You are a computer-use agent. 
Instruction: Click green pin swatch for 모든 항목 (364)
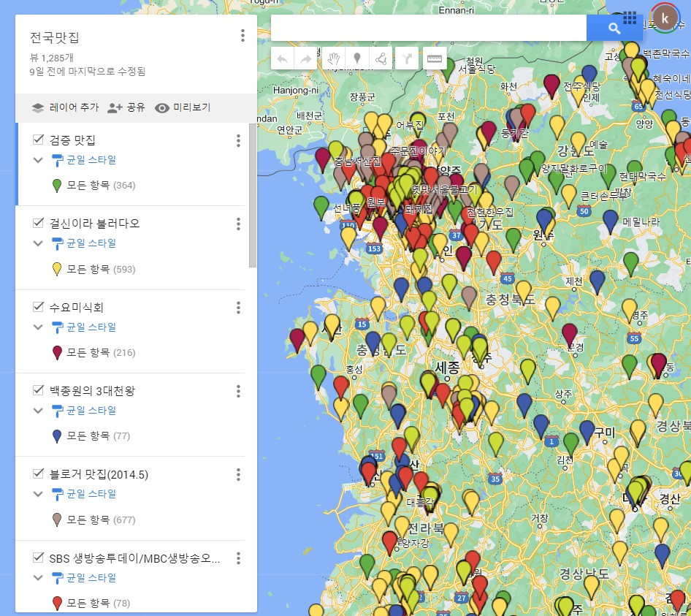click(57, 186)
